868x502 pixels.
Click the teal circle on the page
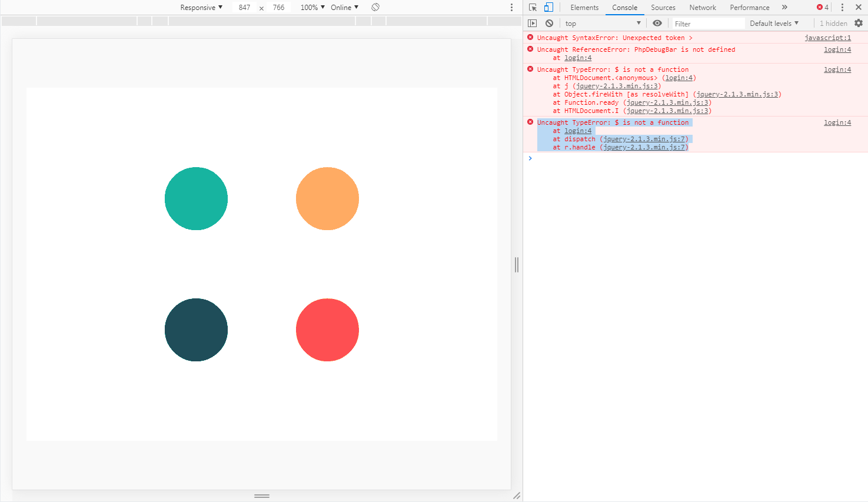pyautogui.click(x=196, y=198)
